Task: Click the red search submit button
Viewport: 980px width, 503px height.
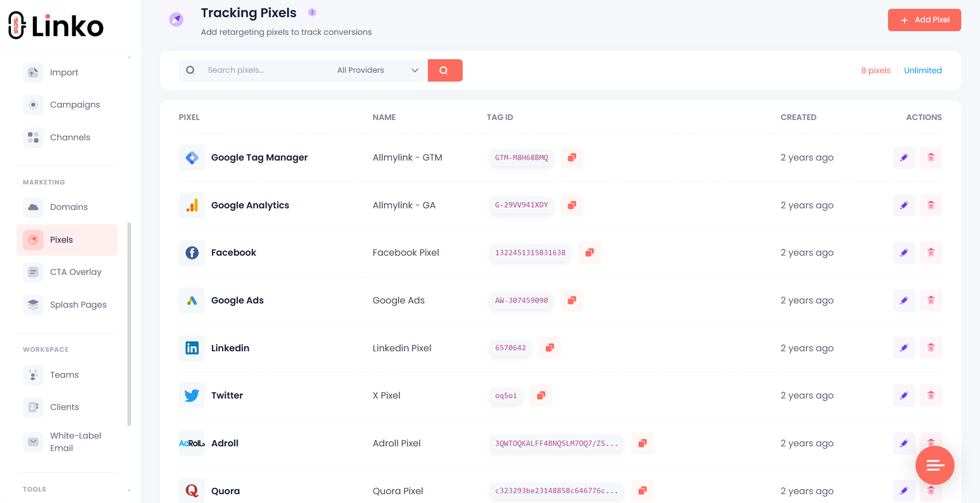Action: [445, 70]
